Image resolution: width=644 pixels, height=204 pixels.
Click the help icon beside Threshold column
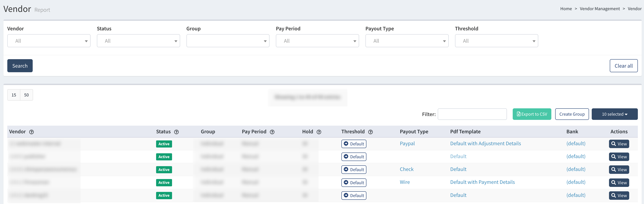point(371,132)
